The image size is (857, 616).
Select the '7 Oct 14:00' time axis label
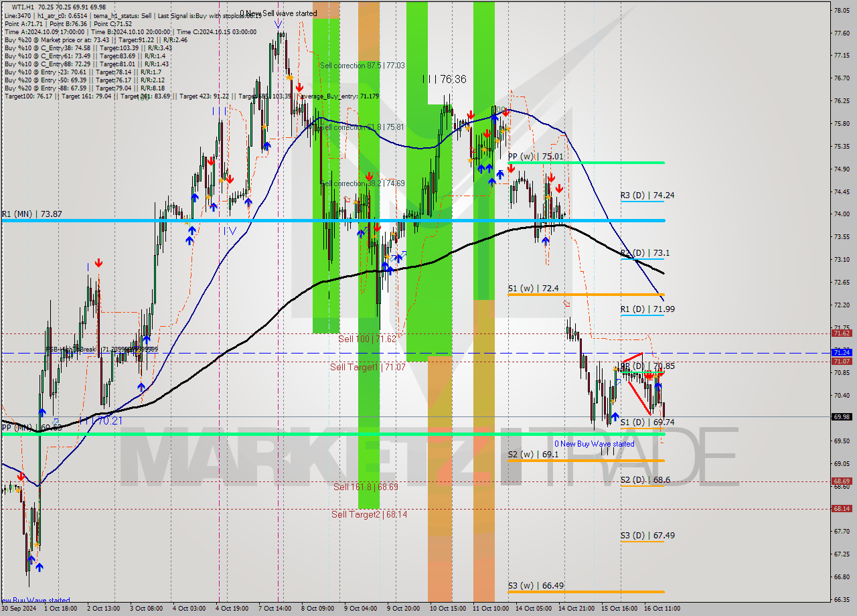(x=275, y=609)
